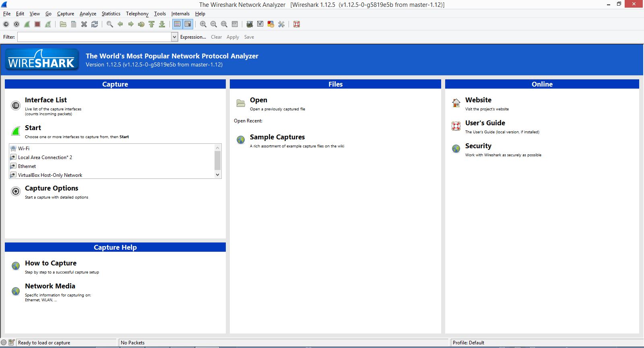Open the Capture menu

[66, 14]
